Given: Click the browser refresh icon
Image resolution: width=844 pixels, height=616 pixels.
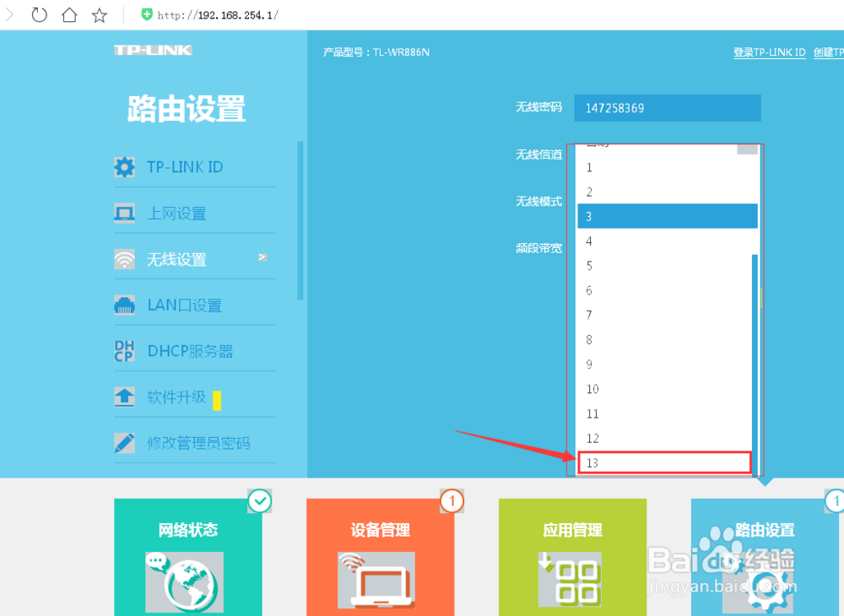Looking at the screenshot, I should [39, 14].
